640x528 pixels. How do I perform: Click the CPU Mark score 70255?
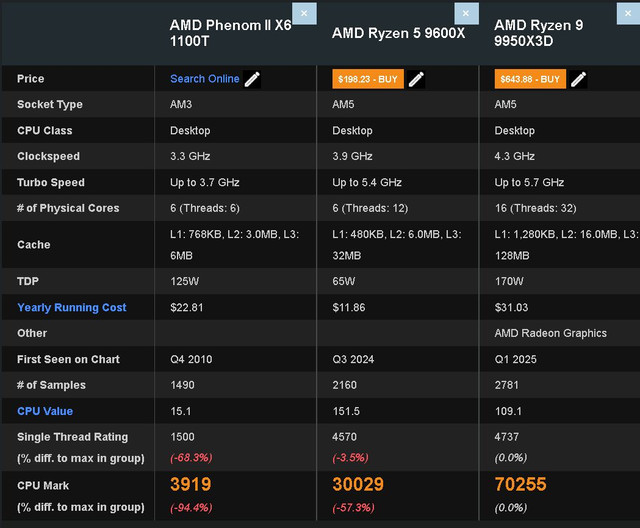click(x=520, y=484)
